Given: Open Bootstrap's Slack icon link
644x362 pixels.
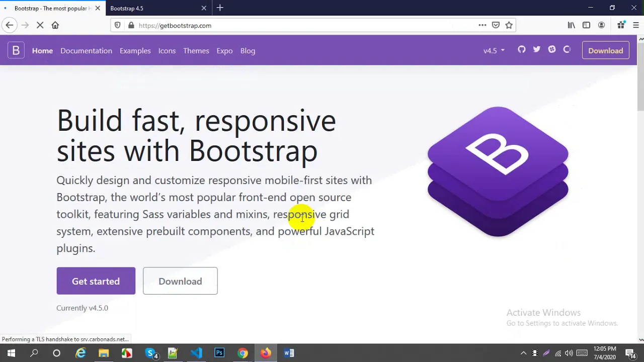Looking at the screenshot, I should click(552, 49).
